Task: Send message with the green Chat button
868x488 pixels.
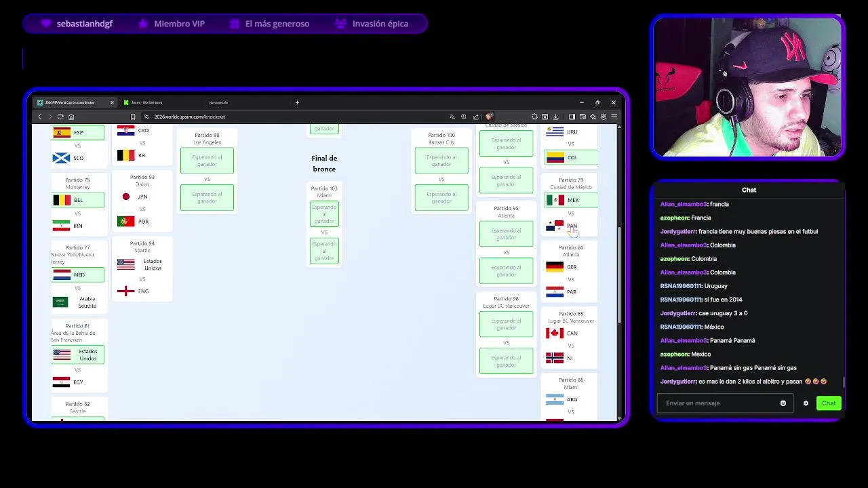Action: [829, 403]
